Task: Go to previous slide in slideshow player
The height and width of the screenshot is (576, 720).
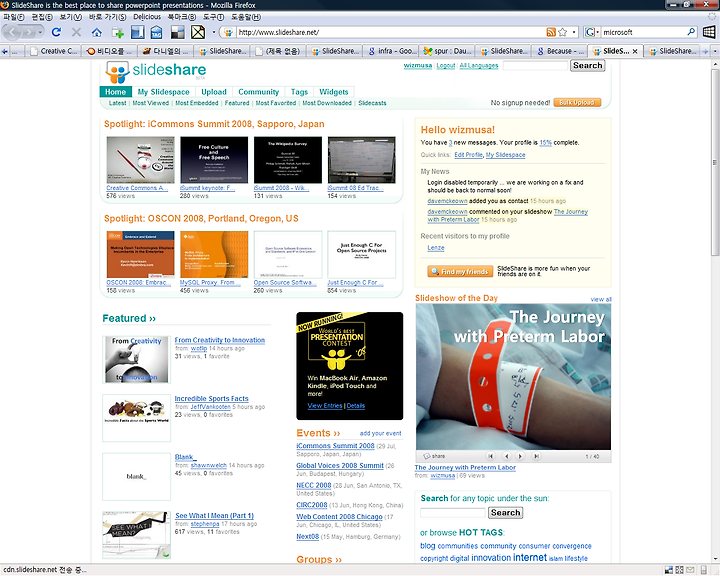Action: pyautogui.click(x=506, y=456)
